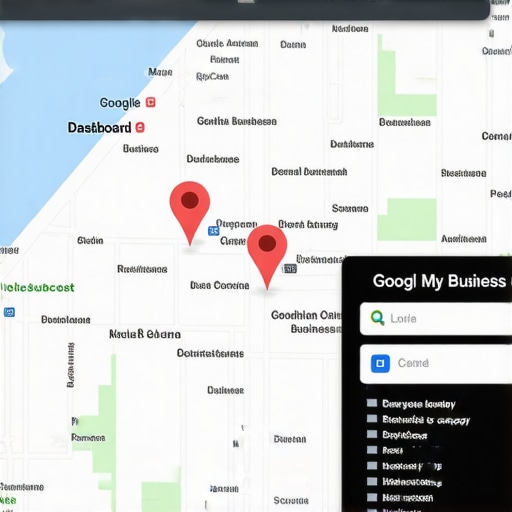512x512 pixels.
Task: Click the green magnifier search icon
Action: pyautogui.click(x=377, y=318)
